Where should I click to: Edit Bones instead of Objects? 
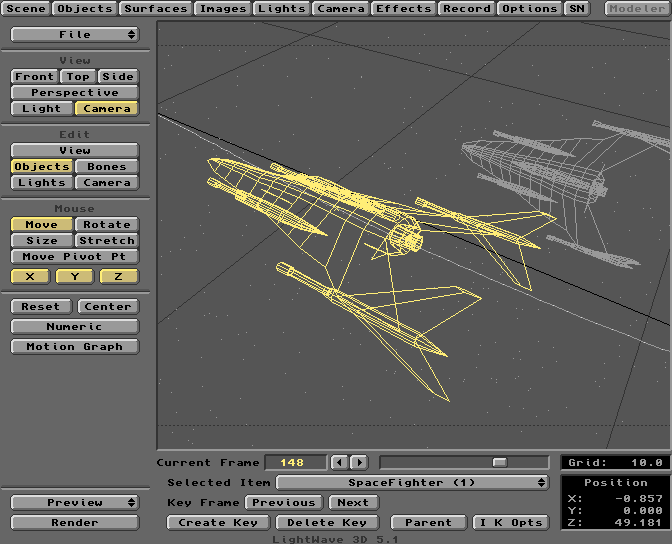pyautogui.click(x=107, y=166)
